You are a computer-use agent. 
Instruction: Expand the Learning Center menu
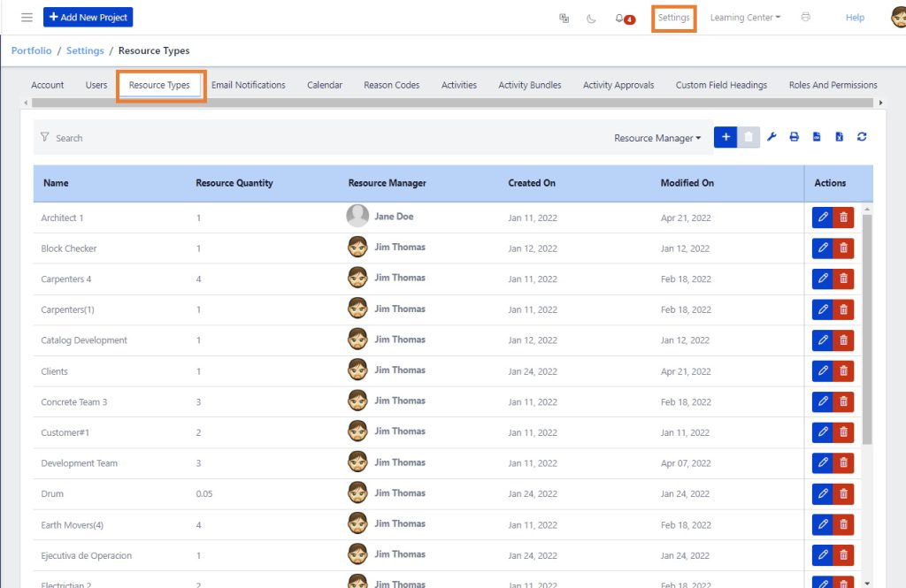[745, 18]
